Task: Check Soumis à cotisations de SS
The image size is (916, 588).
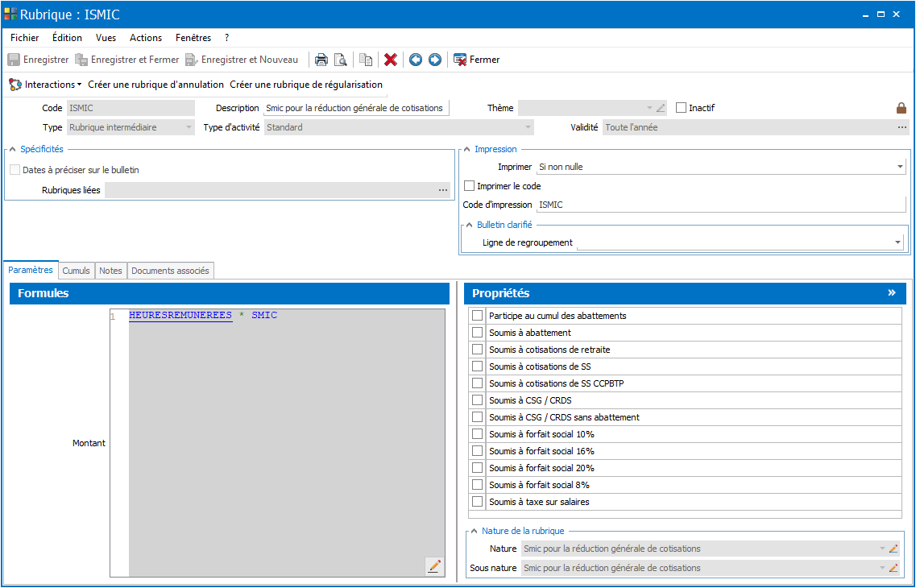Action: [477, 366]
